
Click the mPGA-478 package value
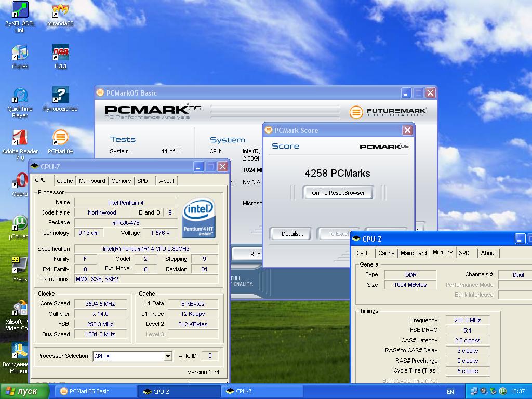tap(126, 223)
